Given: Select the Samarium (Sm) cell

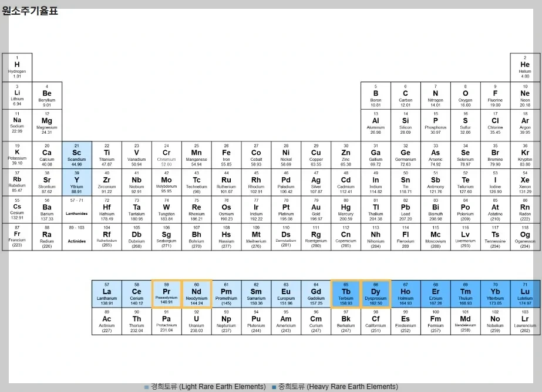Looking at the screenshot, I should [256, 294].
